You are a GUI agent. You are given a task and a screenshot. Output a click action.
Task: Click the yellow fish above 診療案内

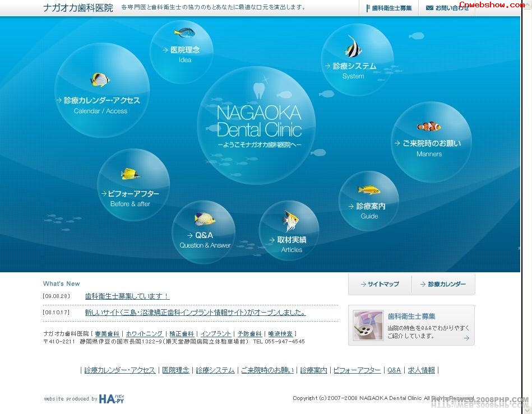coord(369,189)
